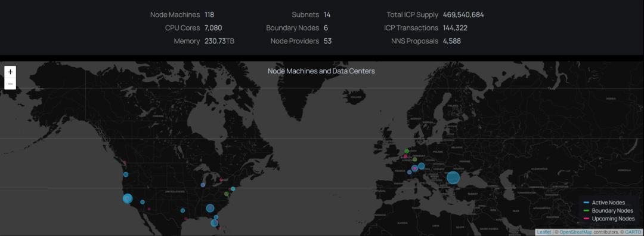Select the large blue node marker near Romania

[x=453, y=178]
